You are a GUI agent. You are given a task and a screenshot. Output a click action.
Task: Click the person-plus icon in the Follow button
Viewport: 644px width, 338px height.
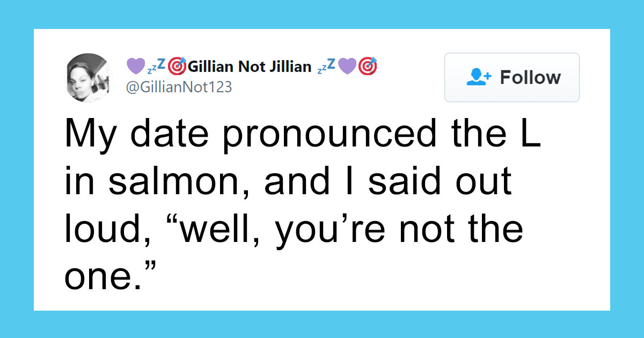pos(478,77)
